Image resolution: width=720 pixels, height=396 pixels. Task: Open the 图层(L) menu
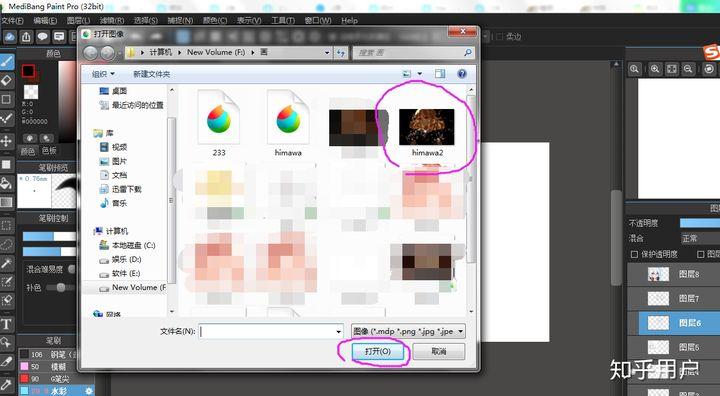click(x=78, y=21)
